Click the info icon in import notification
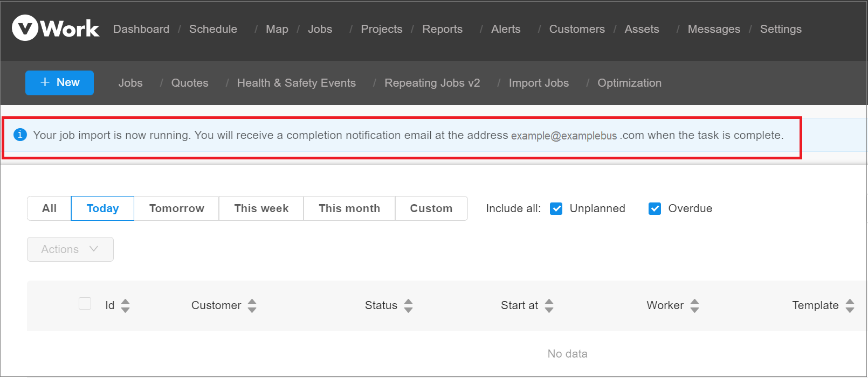868x378 pixels. point(20,135)
